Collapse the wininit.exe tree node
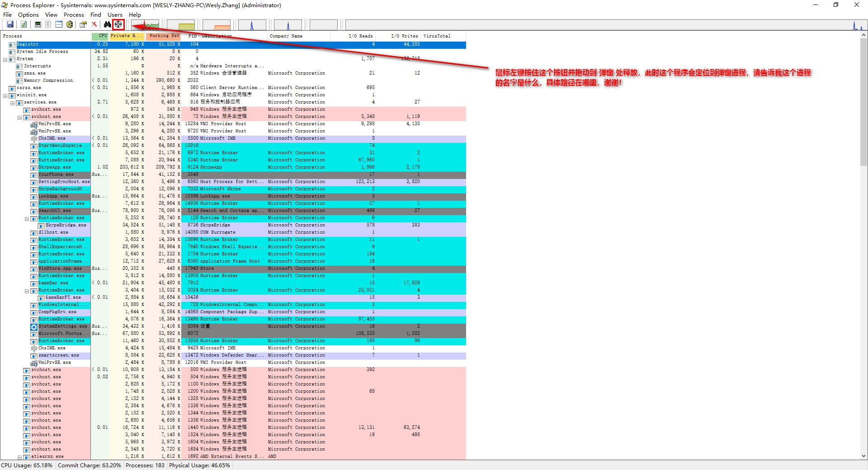 pos(5,95)
